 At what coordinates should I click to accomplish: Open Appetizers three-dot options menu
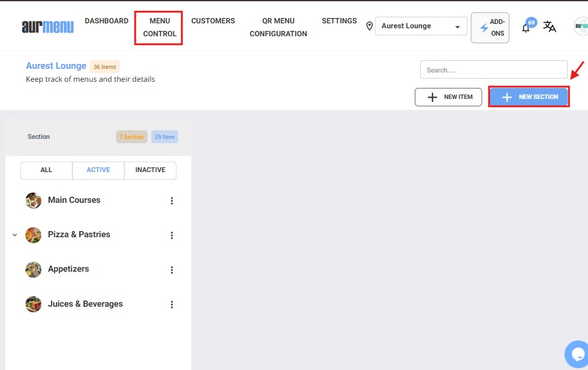[172, 270]
